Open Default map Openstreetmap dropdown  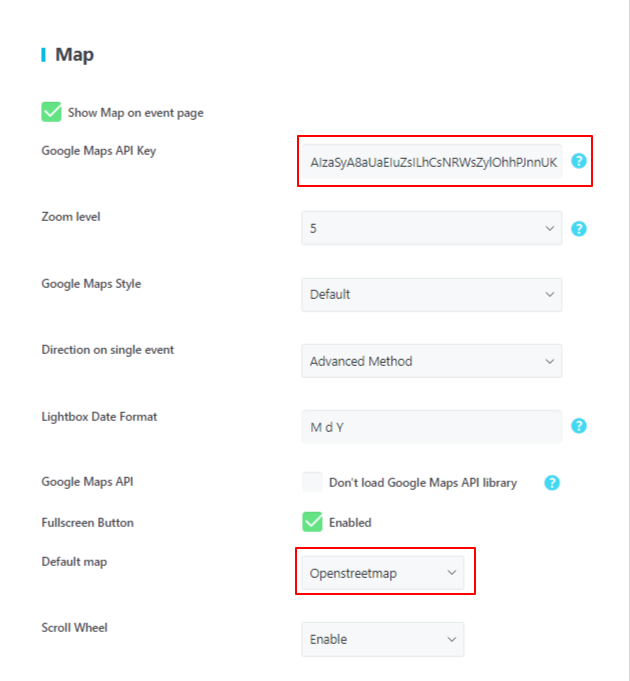click(383, 573)
